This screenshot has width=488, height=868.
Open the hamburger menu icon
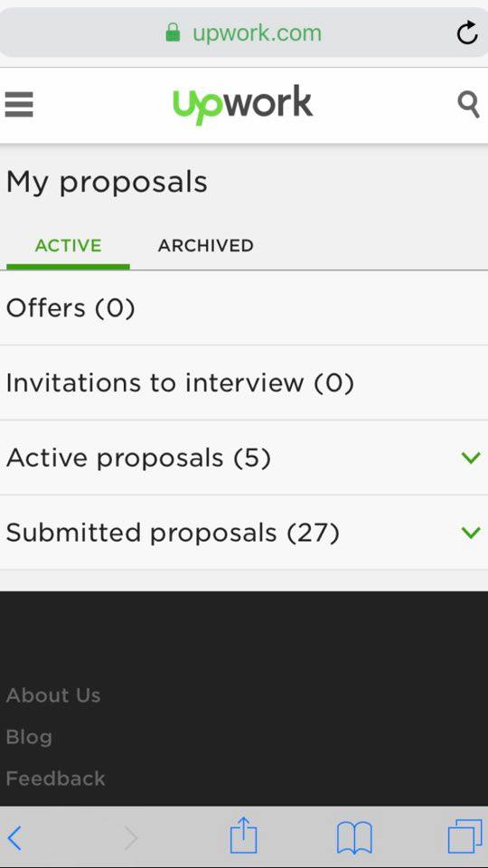(19, 105)
